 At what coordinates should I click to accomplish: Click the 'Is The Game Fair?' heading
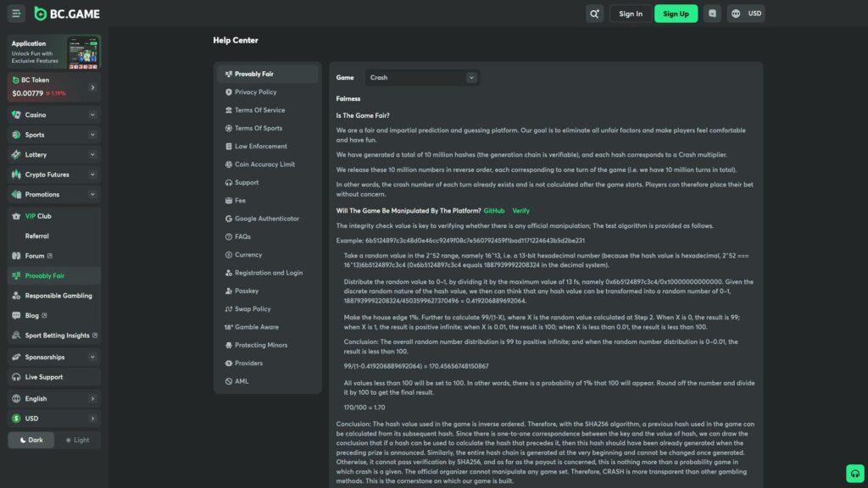click(363, 115)
